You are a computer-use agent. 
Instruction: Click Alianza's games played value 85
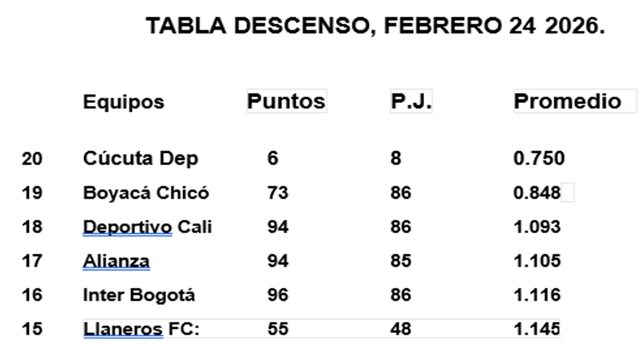point(401,261)
